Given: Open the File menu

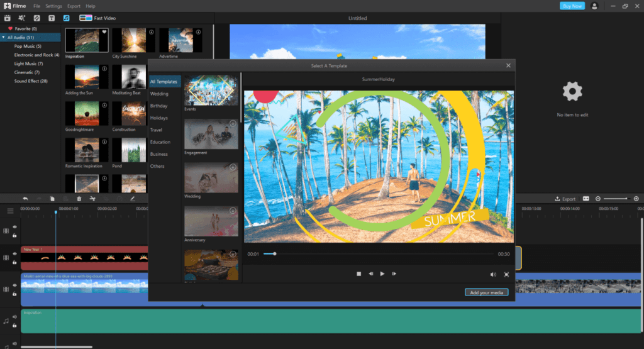Looking at the screenshot, I should [x=37, y=6].
